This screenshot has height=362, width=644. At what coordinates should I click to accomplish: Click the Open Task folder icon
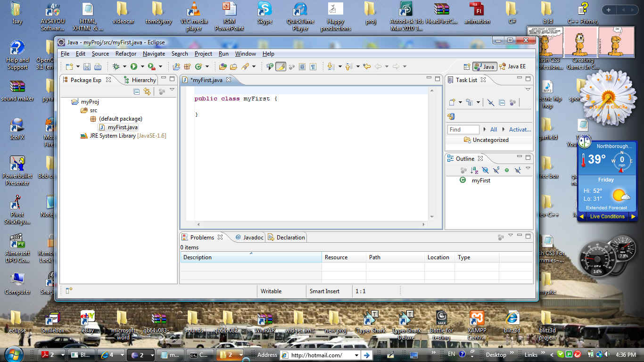234,66
